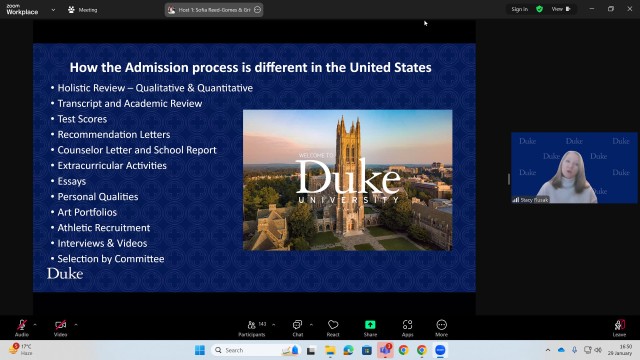Open the first Chrome icon on the taskbar
Screen dimensions: 640x360
click(x=403, y=350)
